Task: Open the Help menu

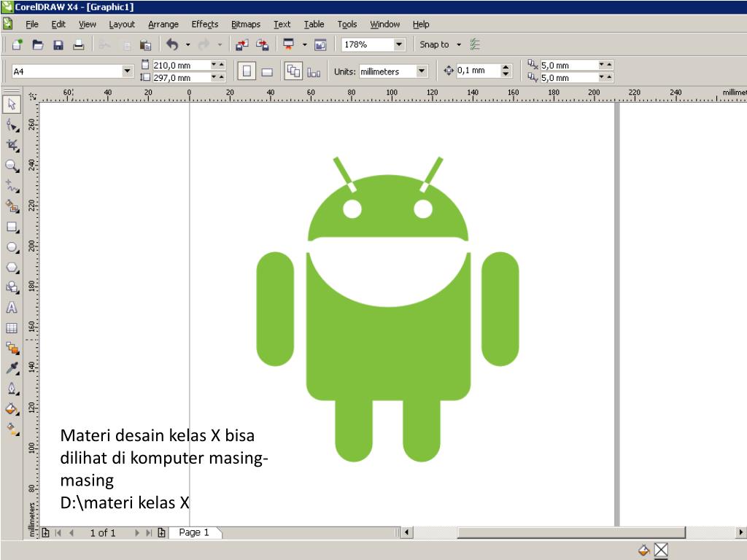Action: pos(421,24)
